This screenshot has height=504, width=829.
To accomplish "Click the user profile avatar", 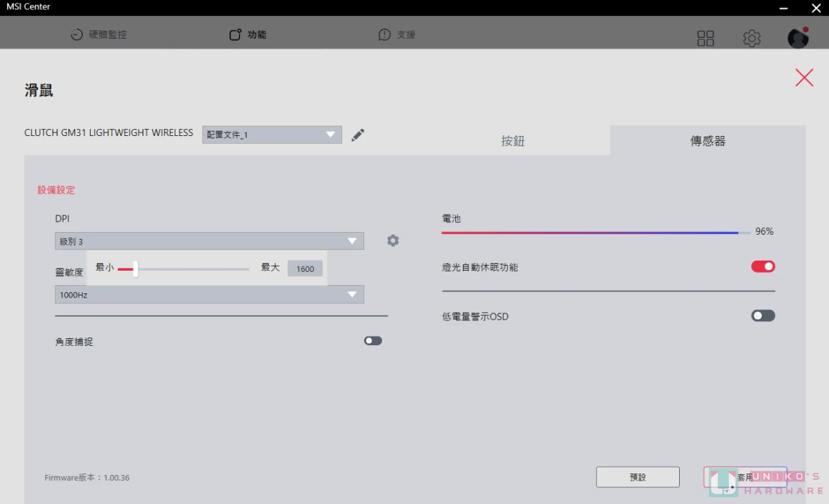I will click(798, 38).
